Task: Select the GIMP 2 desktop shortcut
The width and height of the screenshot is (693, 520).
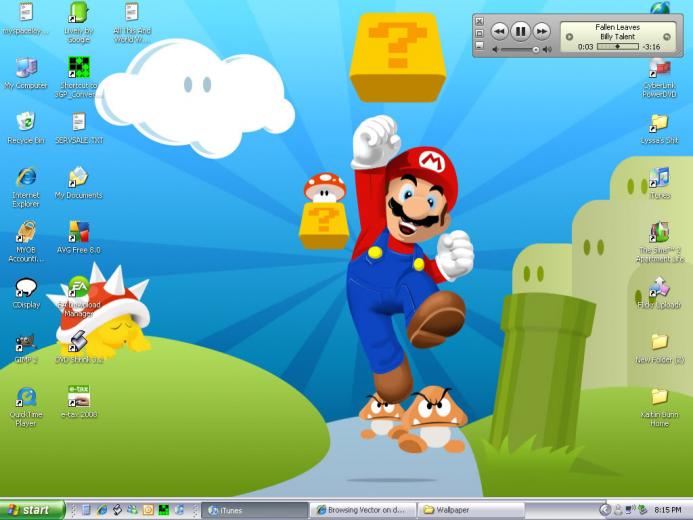Action: click(x=26, y=342)
